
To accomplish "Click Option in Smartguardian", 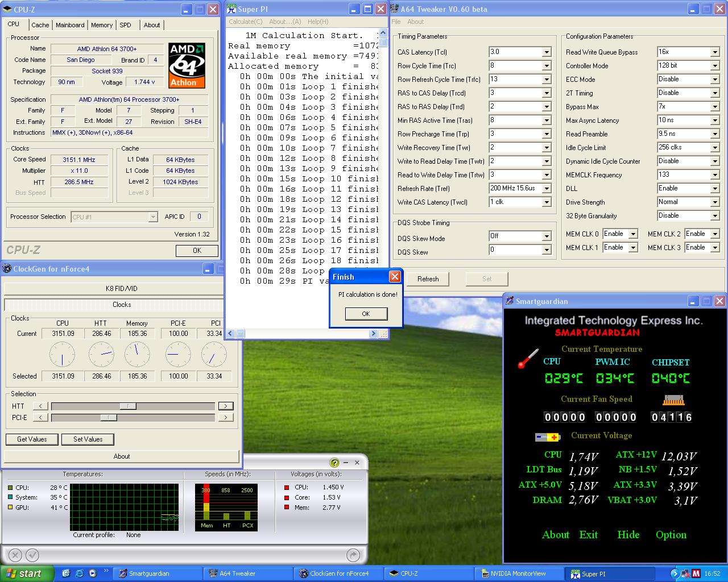I will point(671,535).
